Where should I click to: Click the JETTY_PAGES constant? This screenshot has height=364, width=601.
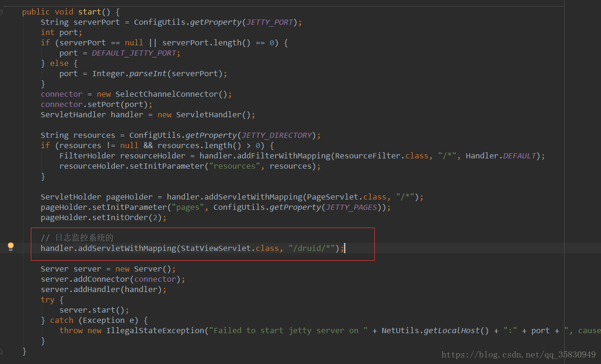pos(351,207)
